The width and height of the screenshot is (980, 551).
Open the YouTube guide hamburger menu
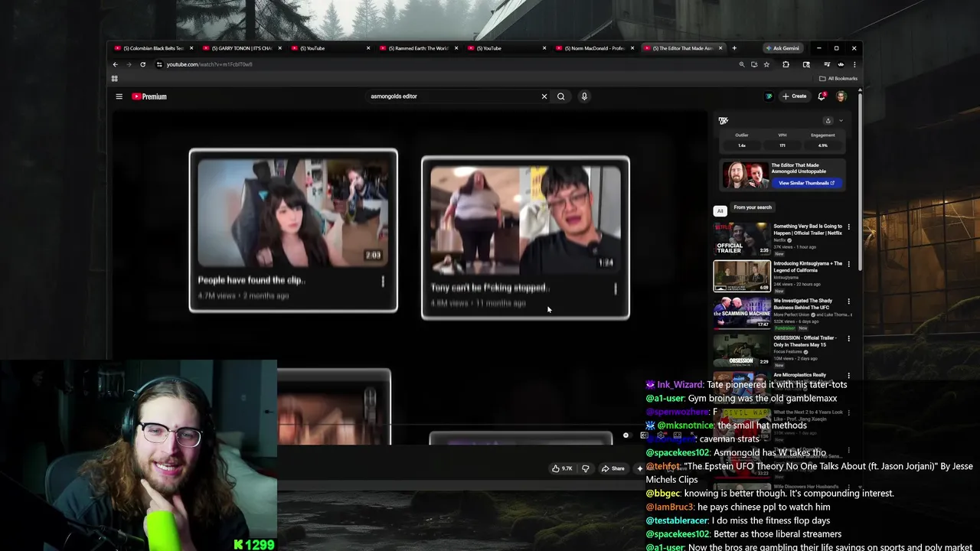point(119,96)
